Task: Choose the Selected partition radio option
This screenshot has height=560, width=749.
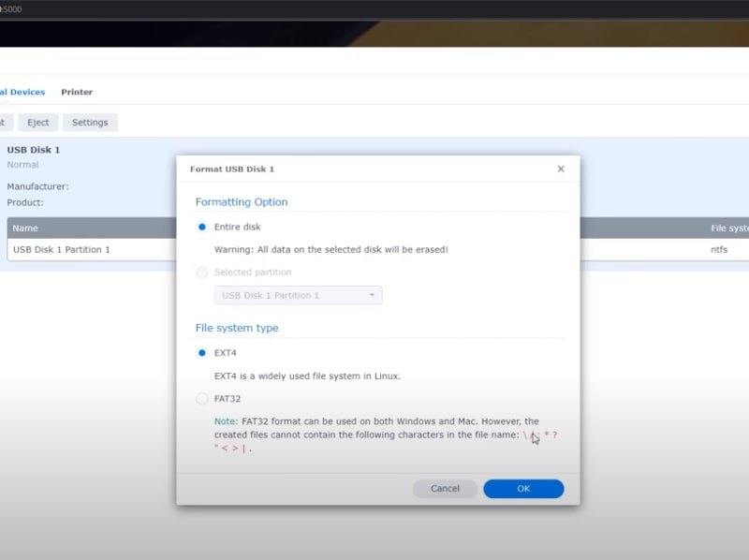Action: 202,273
